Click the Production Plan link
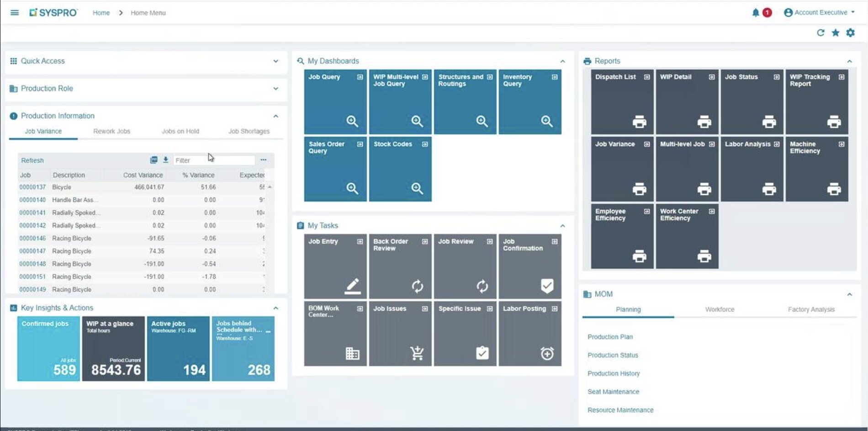This screenshot has height=431, width=868. (x=610, y=337)
